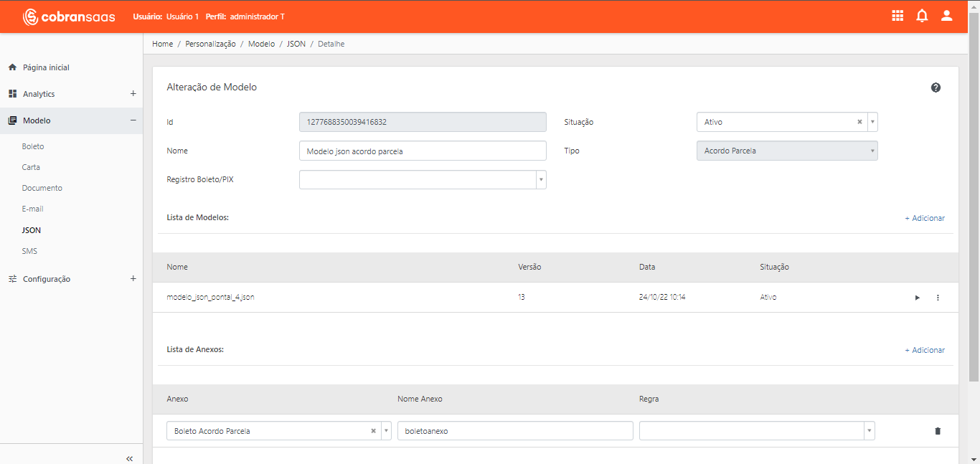Click the Configuração sliders icon
Viewport: 980px width, 464px height.
pyautogui.click(x=12, y=279)
